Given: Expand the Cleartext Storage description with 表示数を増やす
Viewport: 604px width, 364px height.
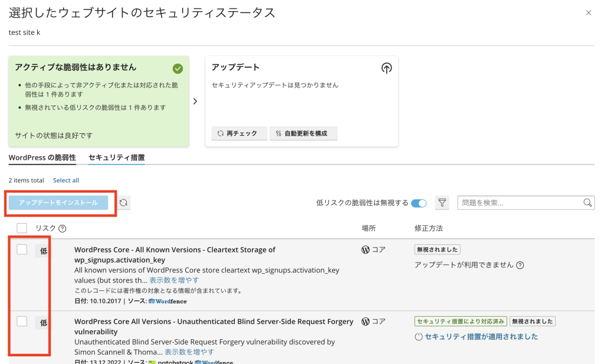Looking at the screenshot, I should [174, 280].
